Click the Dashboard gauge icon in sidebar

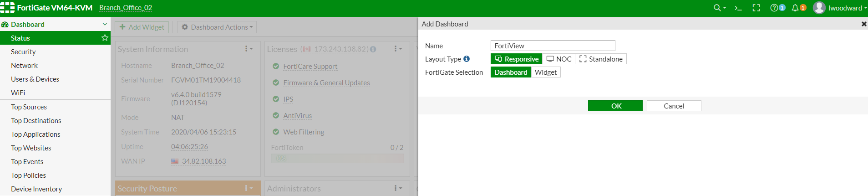pos(5,24)
